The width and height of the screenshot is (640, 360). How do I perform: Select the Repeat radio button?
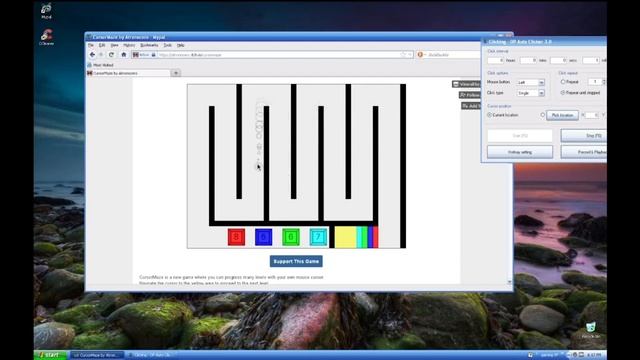pos(563,82)
